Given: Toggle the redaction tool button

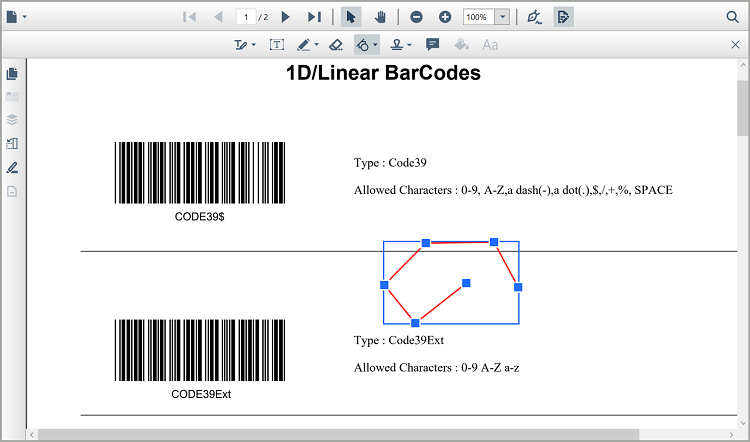Looking at the screenshot, I should pyautogui.click(x=534, y=17).
